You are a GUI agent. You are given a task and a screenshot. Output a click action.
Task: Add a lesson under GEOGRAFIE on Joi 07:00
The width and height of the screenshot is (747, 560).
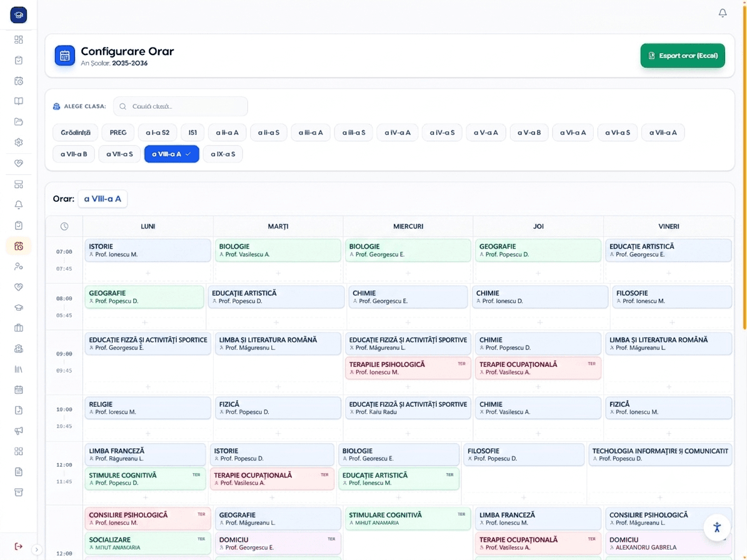tap(538, 273)
